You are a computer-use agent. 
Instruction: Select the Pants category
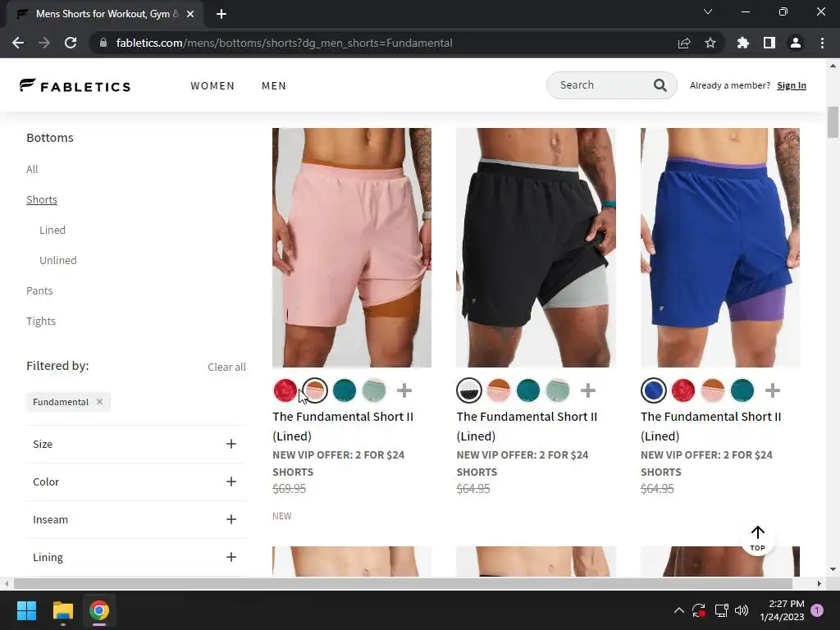[39, 290]
